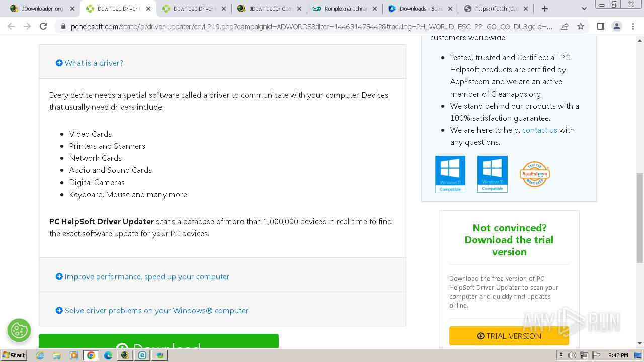Click 'Keyboard, Mouse and many more.' item
This screenshot has width=644, height=362.
point(129,194)
